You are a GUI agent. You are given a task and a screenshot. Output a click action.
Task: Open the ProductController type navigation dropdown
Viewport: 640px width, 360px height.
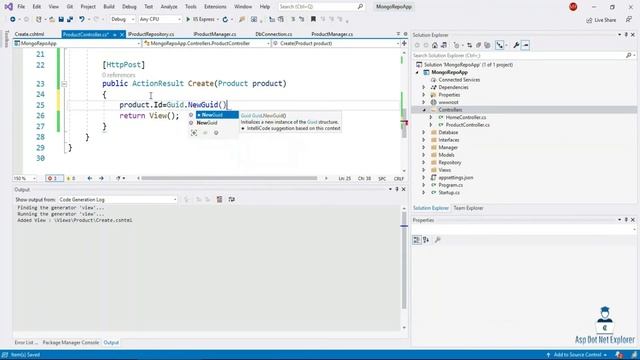tap(206, 43)
